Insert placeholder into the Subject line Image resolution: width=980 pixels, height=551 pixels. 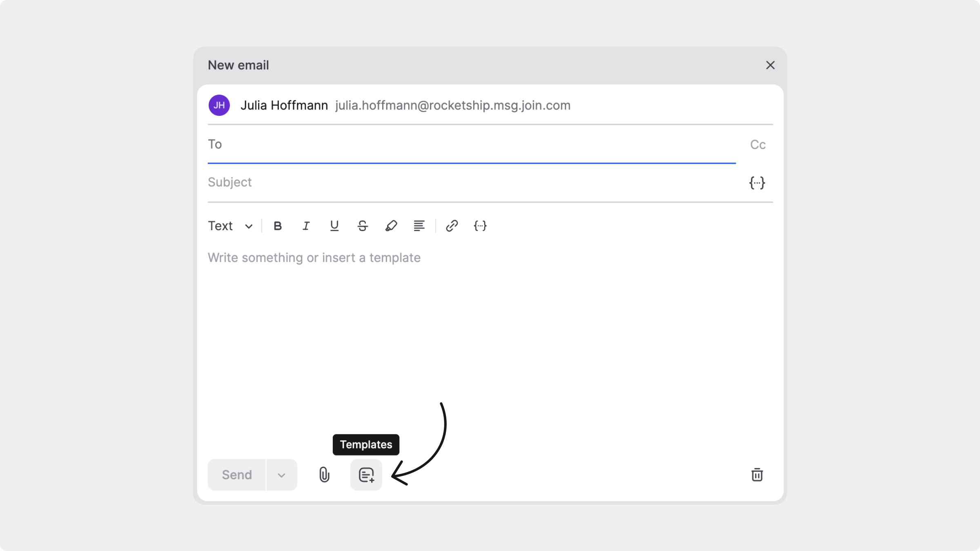[757, 182]
